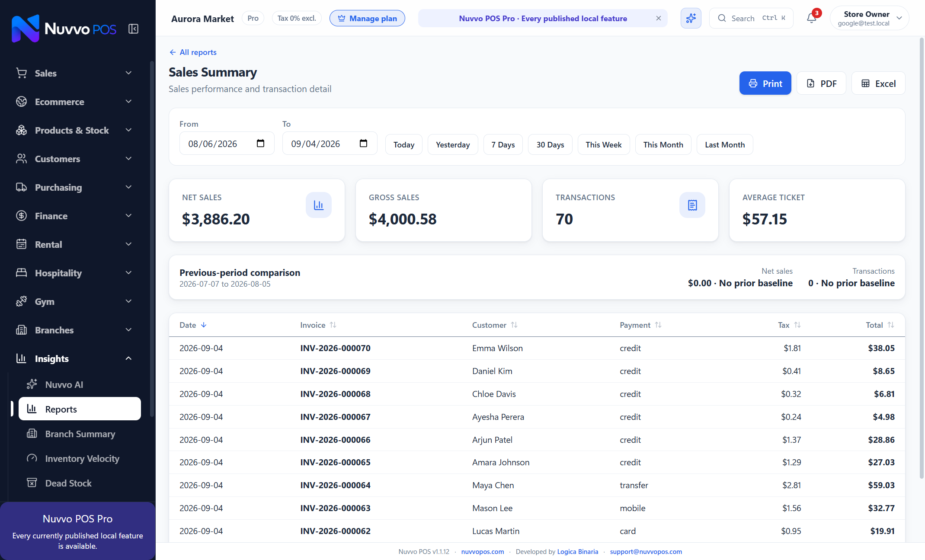The width and height of the screenshot is (925, 560).
Task: Select the This Month preset
Action: [663, 144]
